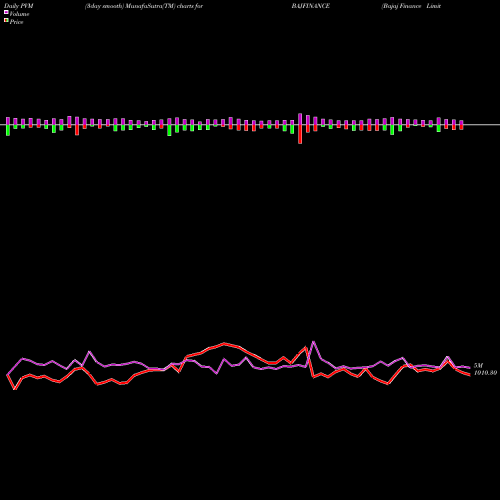Select the 'Volume' legend label

(x=19, y=14)
